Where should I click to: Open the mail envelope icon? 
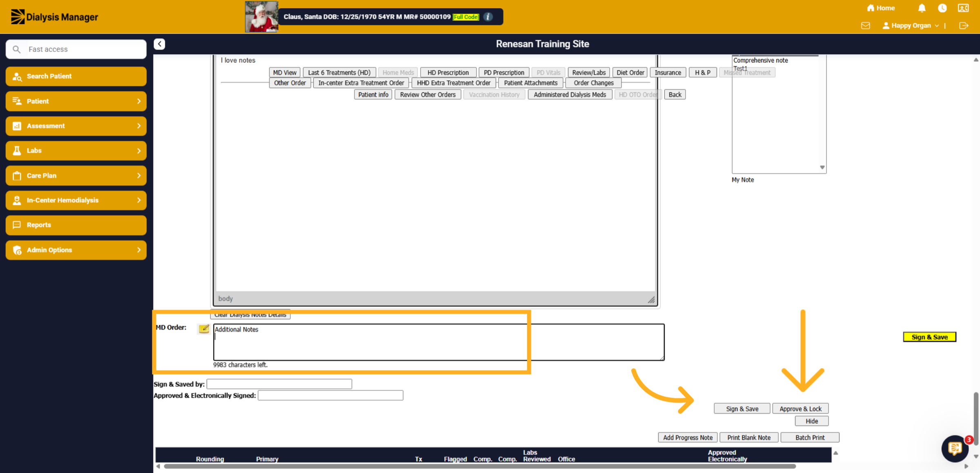coord(865,26)
